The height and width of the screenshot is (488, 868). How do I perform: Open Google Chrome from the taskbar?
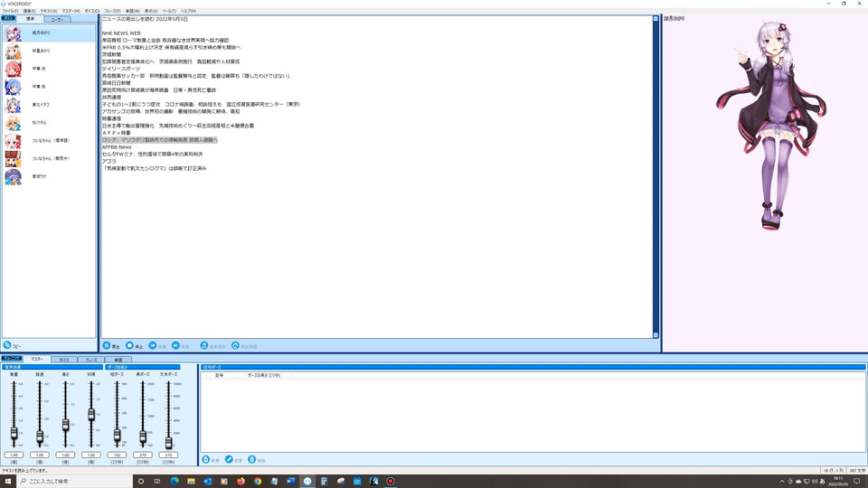(x=258, y=482)
